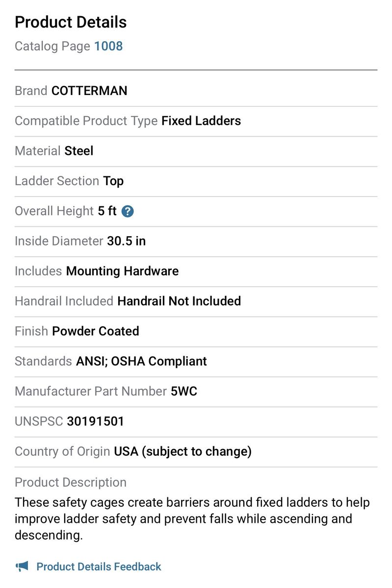
Task: Click the megaphone feedback icon
Action: pyautogui.click(x=22, y=566)
